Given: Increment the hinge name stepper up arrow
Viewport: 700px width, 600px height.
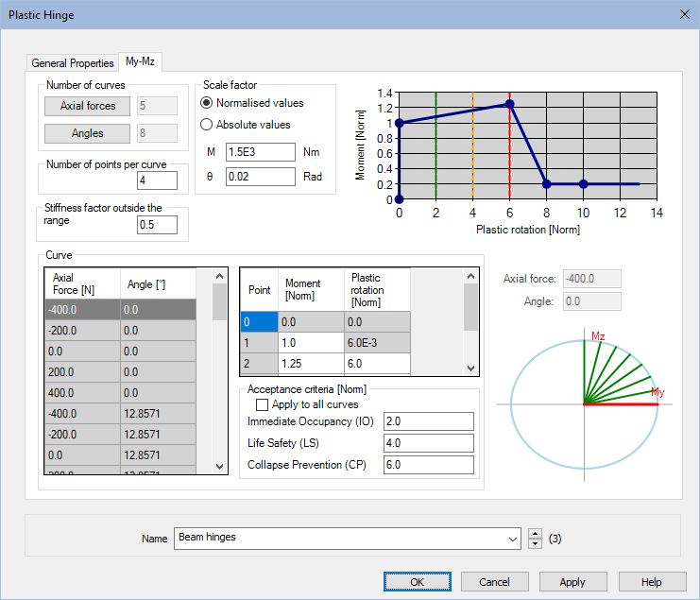Looking at the screenshot, I should [x=536, y=534].
